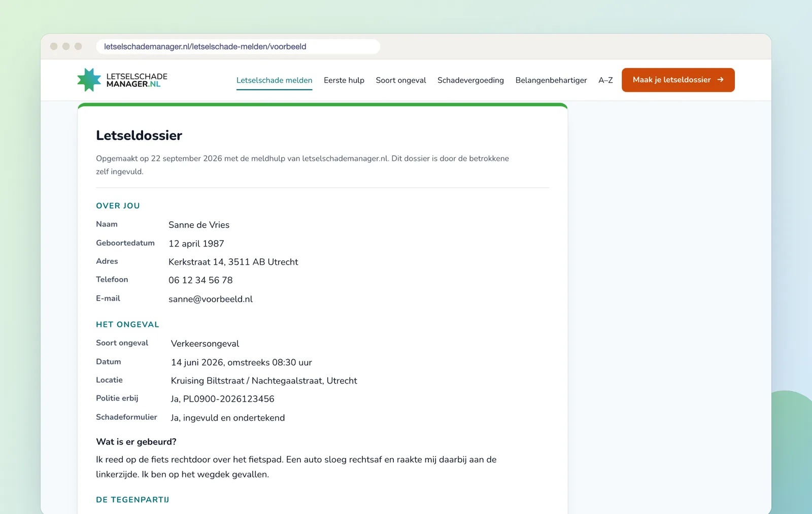Click the first gray window control dot
This screenshot has height=514, width=812.
(54, 46)
